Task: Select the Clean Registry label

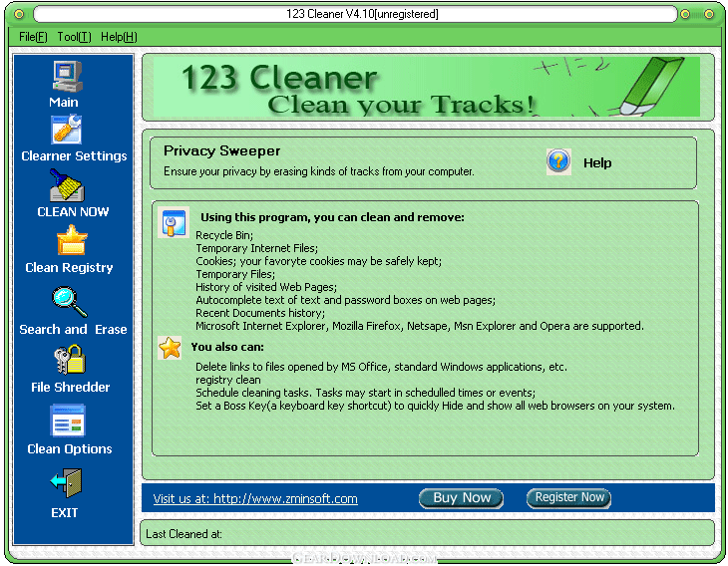Action: pos(69,268)
